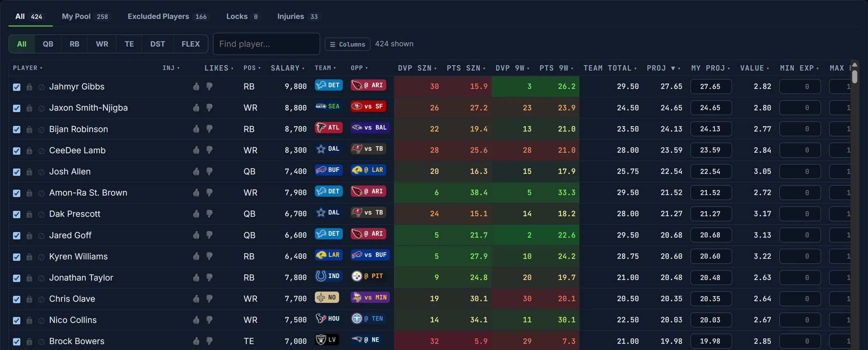Thumbs up Kyren Williams
This screenshot has width=868, height=350.
tap(196, 256)
